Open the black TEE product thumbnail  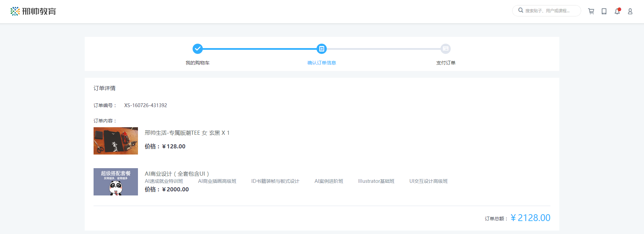click(x=116, y=141)
